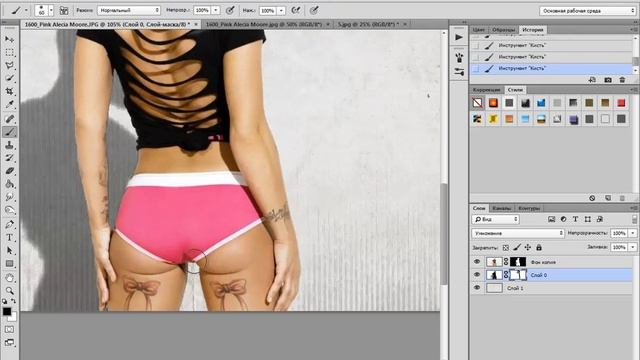The height and width of the screenshot is (360, 640).
Task: Switch to the "Каналы" panel tab
Action: point(501,208)
